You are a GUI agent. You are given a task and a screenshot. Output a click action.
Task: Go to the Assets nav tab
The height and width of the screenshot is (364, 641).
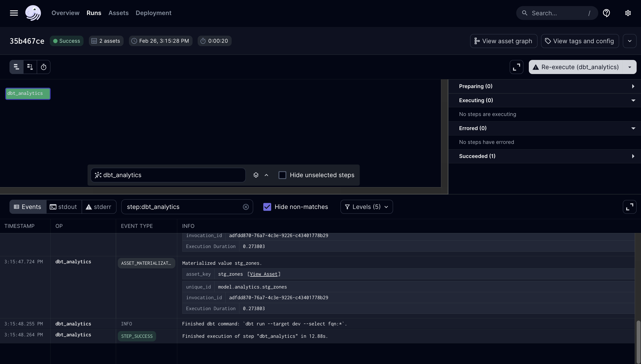click(118, 13)
